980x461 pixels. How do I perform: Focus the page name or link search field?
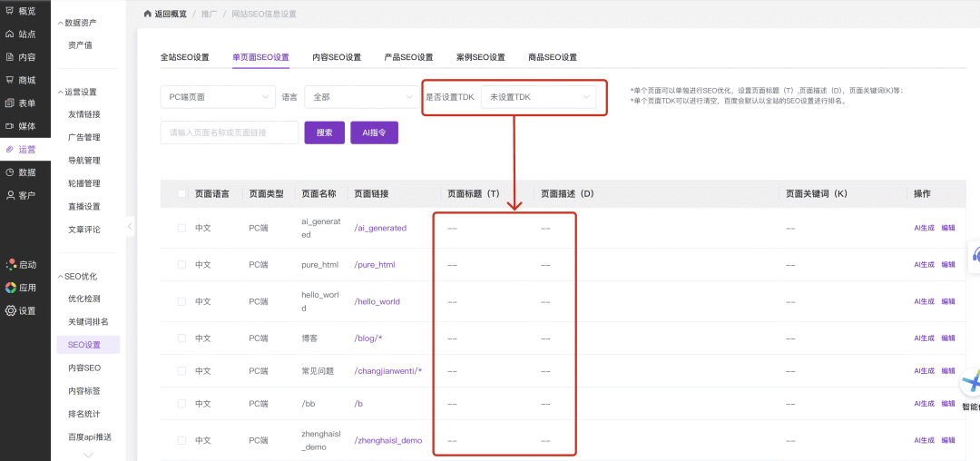tap(229, 132)
